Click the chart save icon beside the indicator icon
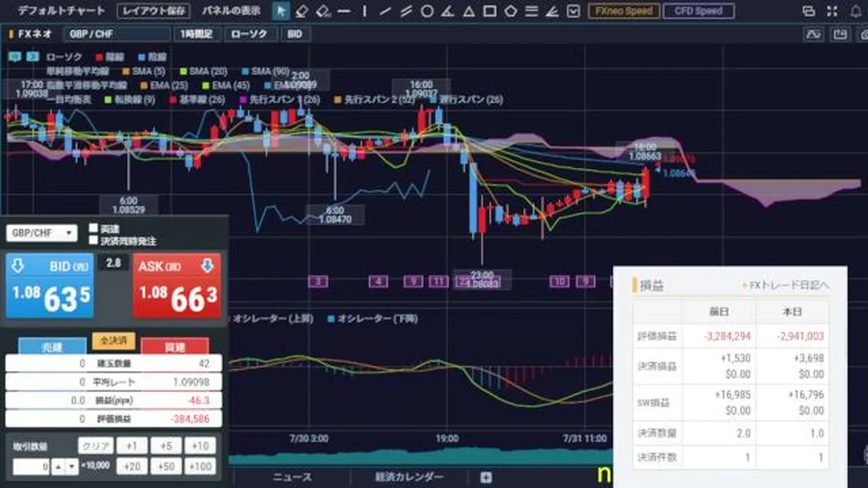 [x=840, y=34]
